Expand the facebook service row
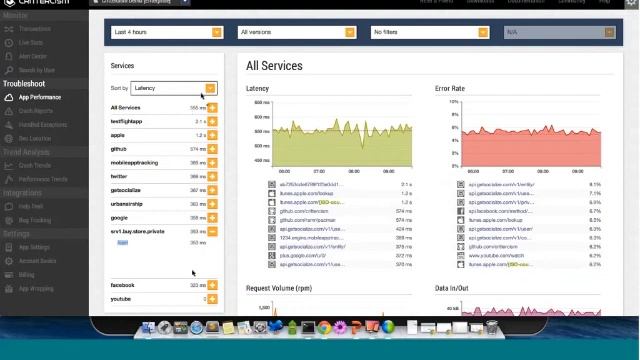 click(x=212, y=285)
